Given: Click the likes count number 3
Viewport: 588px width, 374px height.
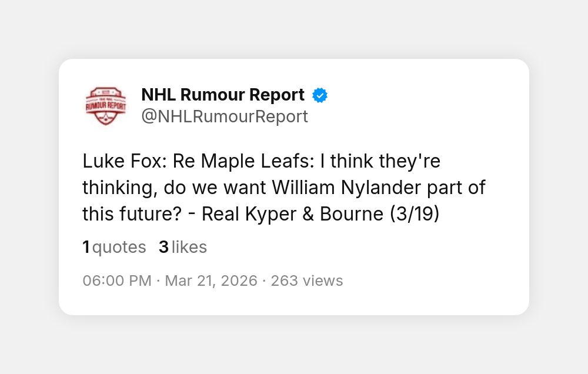Looking at the screenshot, I should point(163,248).
